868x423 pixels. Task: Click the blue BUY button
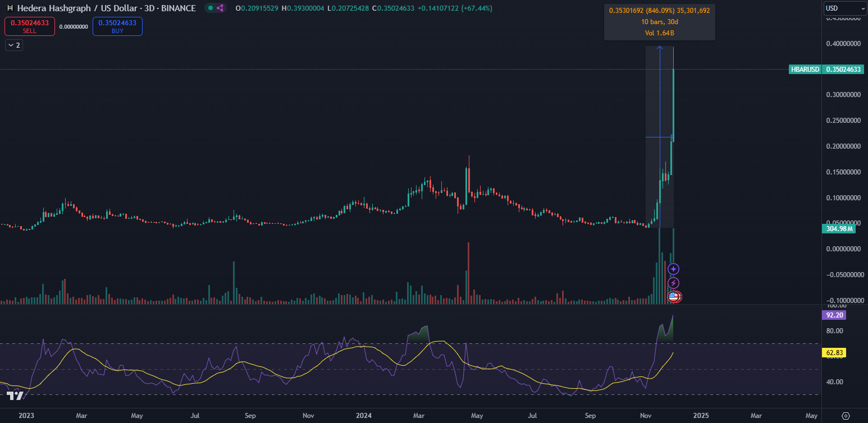[117, 26]
